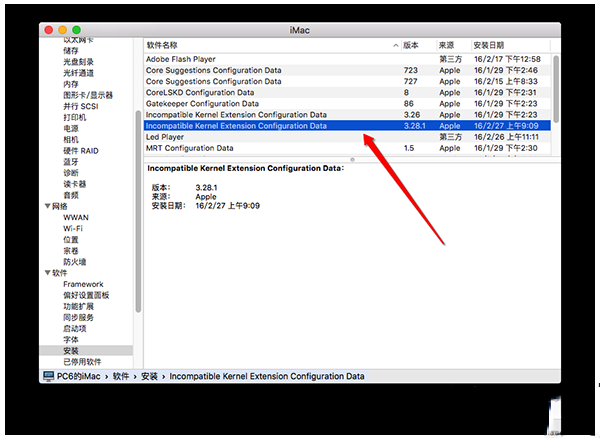Image resolution: width=600 pixels, height=439 pixels.
Task: Click the computer icon in the path bar
Action: pyautogui.click(x=48, y=376)
